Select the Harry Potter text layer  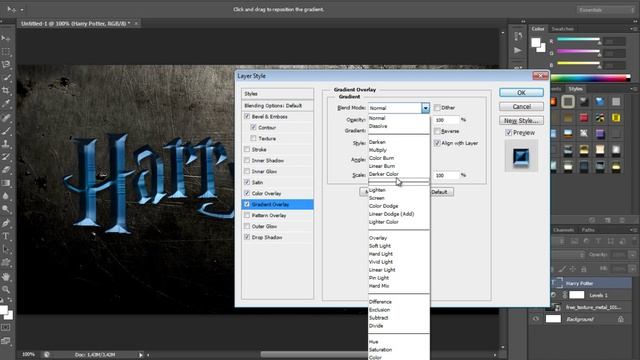pos(590,283)
